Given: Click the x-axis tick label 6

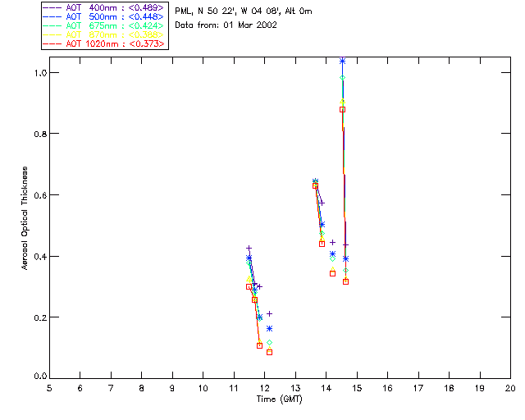Looking at the screenshot, I should (80, 388).
